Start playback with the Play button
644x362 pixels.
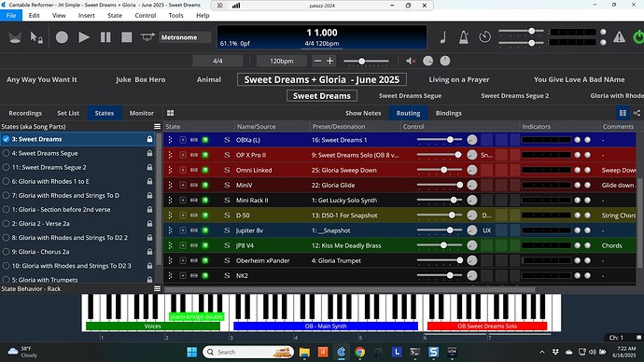[84, 37]
